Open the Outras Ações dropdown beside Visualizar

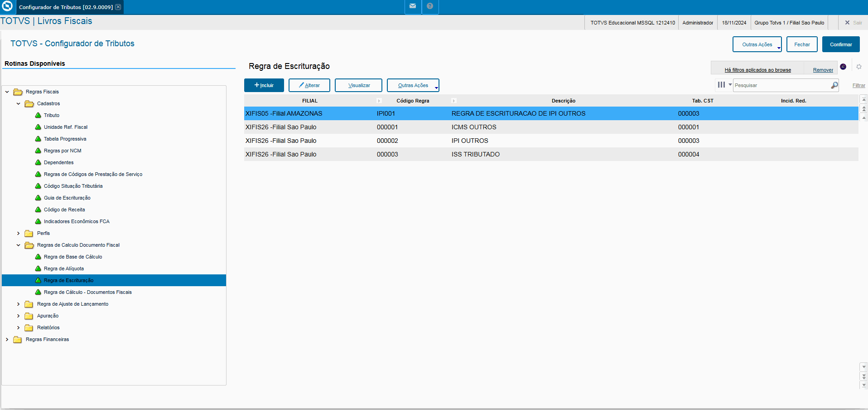[413, 85]
